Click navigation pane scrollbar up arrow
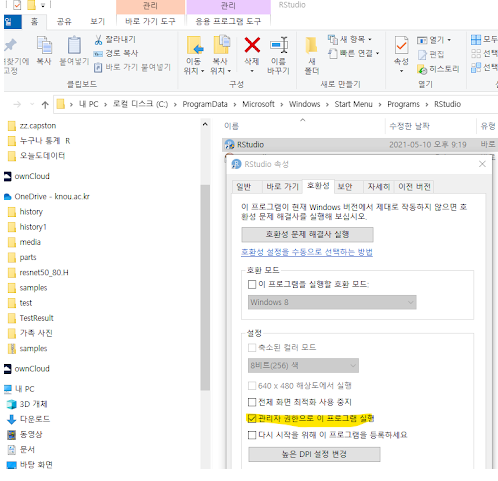Screen dimensions: 498x481 tap(205, 125)
